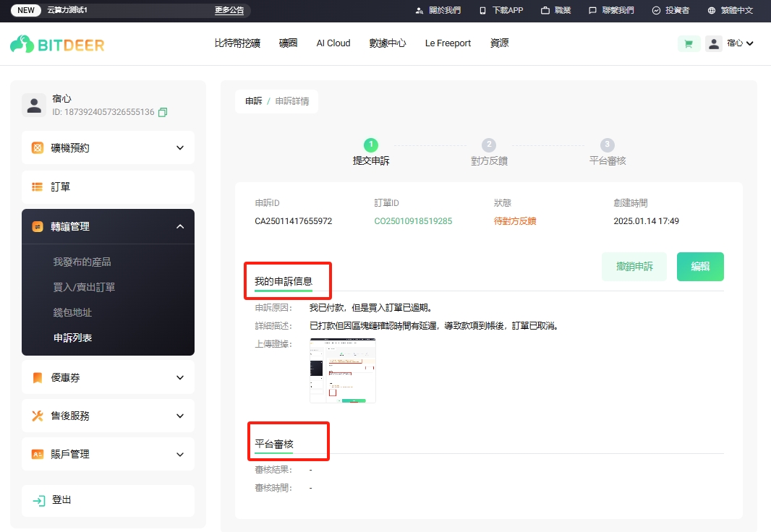Click creation time 2025.01.14 17:49

646,221
